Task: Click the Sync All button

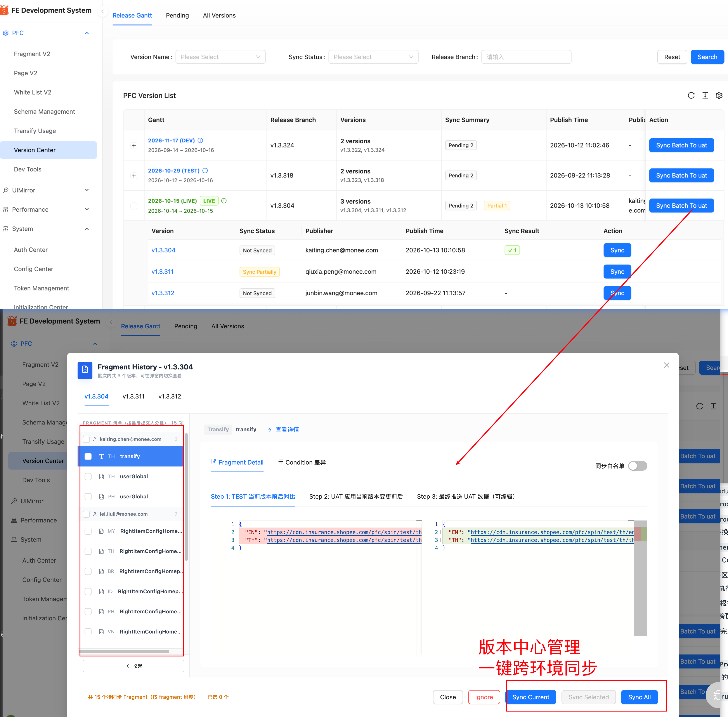Action: [x=639, y=697]
